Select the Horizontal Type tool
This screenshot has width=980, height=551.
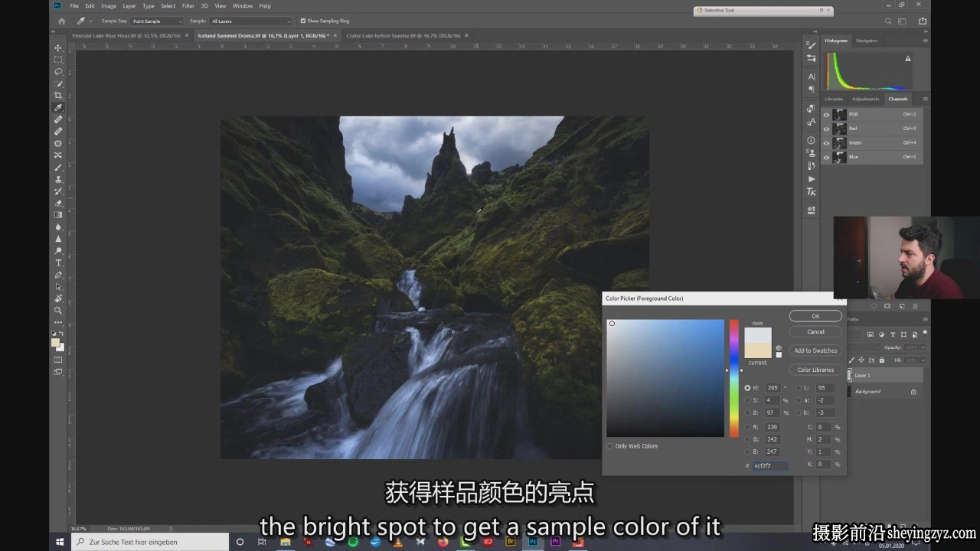tap(58, 262)
